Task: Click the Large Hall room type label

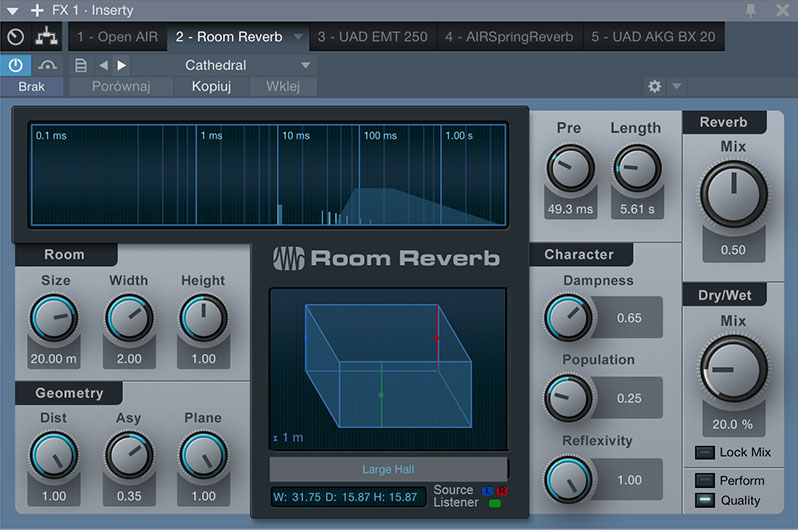Action: 388,469
